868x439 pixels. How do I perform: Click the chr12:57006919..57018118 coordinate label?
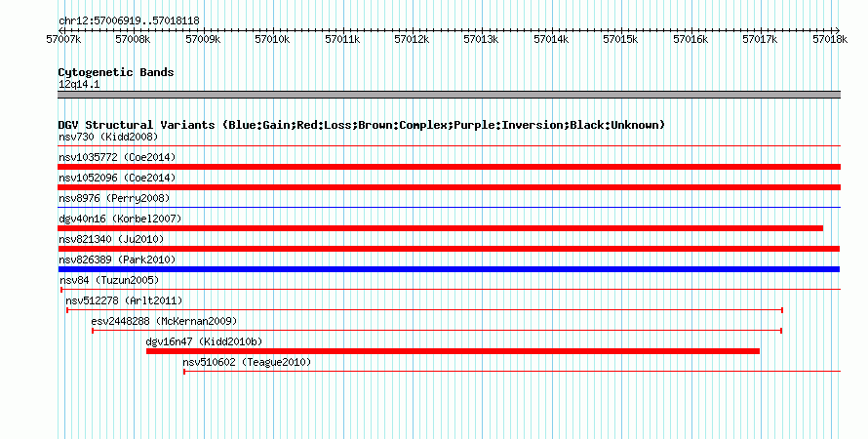pyautogui.click(x=129, y=21)
